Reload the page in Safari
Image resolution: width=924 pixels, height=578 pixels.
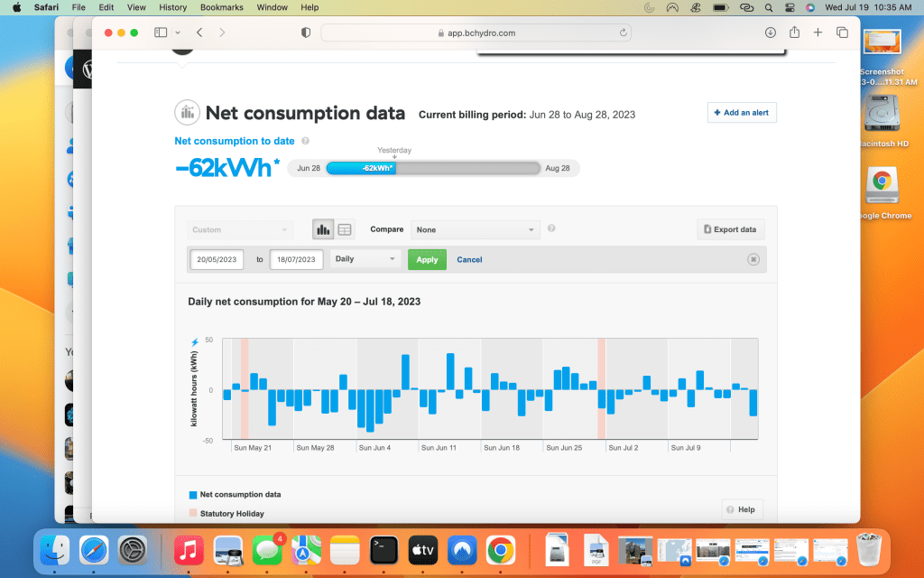pyautogui.click(x=624, y=33)
